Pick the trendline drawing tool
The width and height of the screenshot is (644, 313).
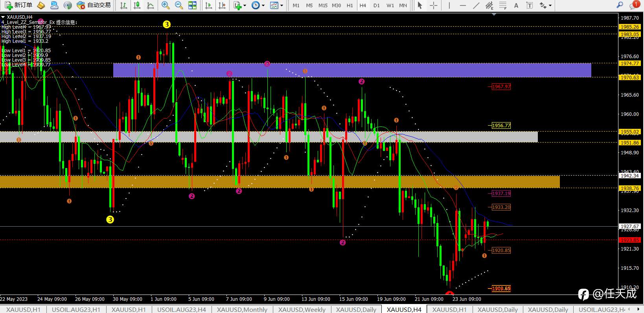pyautogui.click(x=476, y=5)
